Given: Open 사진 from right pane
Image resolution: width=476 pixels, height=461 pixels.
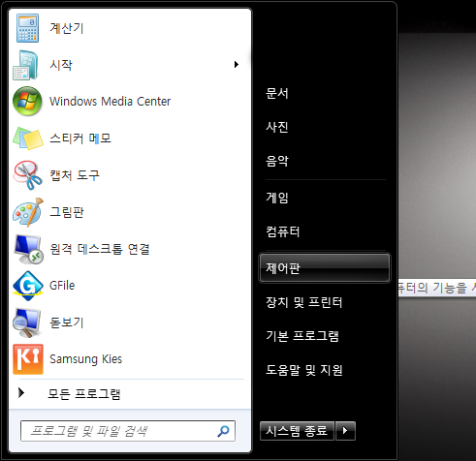Looking at the screenshot, I should [x=277, y=127].
